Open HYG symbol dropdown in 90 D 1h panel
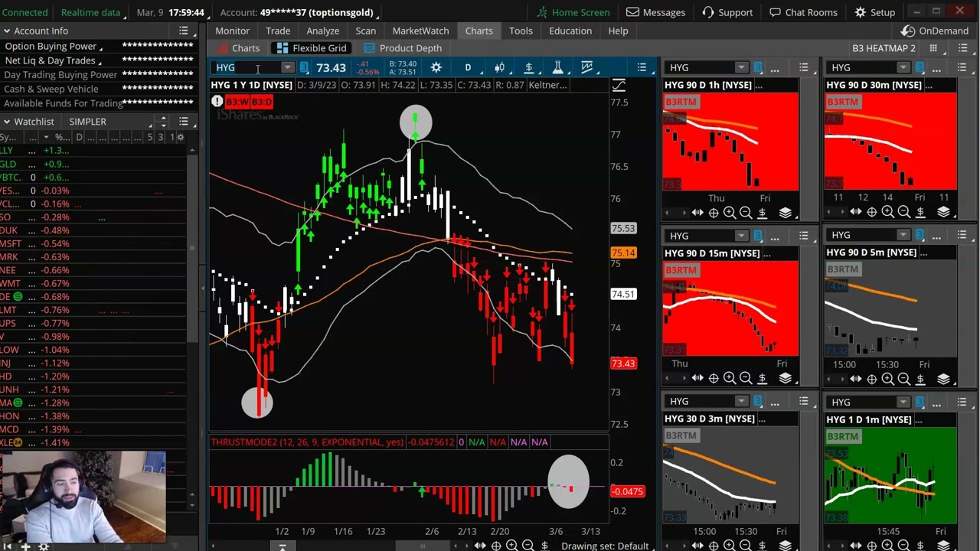Image resolution: width=980 pixels, height=551 pixels. (x=740, y=68)
